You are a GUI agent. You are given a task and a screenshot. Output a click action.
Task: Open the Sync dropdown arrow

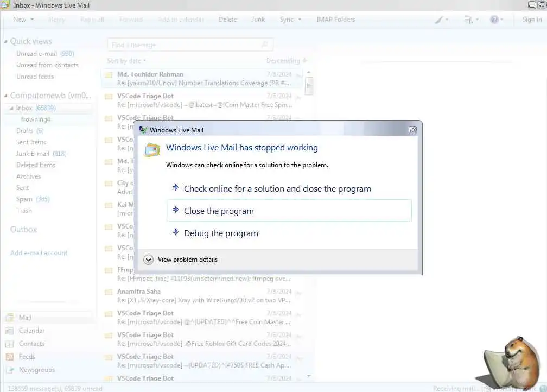[300, 20]
